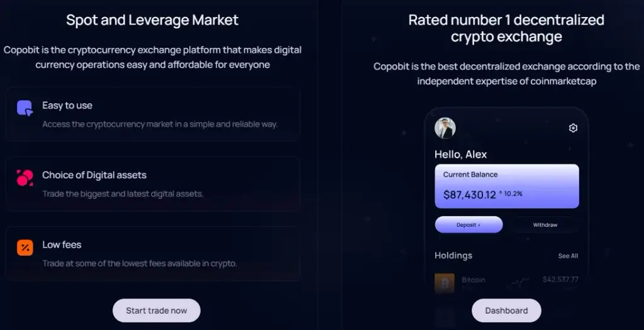Screen dimensions: 644x330
Task: Click Alex's profile avatar photo
Action: (x=445, y=128)
